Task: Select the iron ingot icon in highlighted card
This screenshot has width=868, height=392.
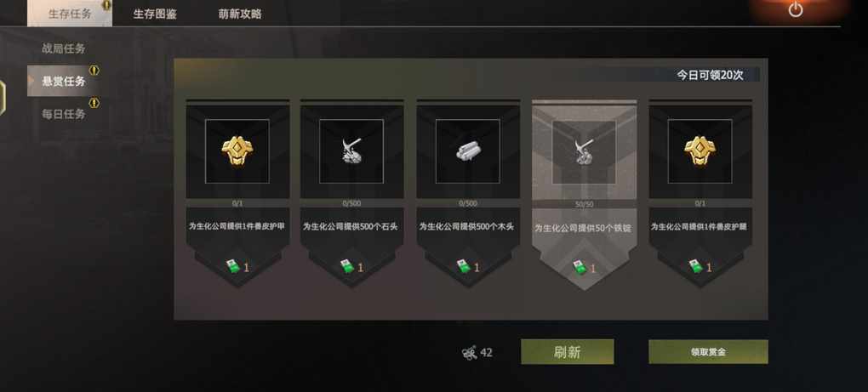Action: pos(584,152)
